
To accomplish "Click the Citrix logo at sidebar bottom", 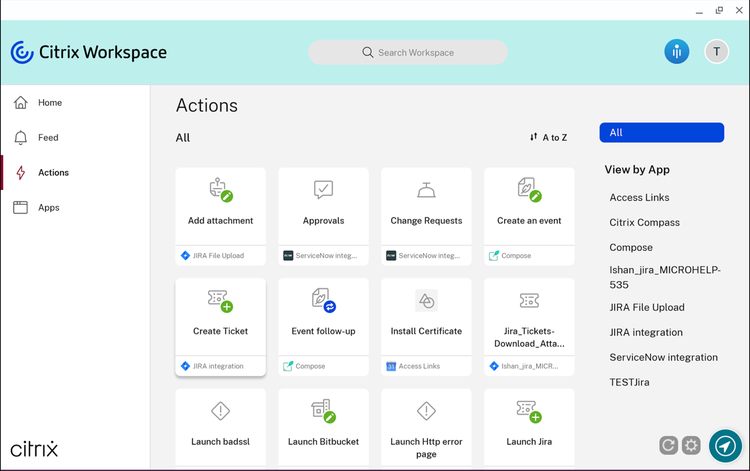I will point(34,449).
